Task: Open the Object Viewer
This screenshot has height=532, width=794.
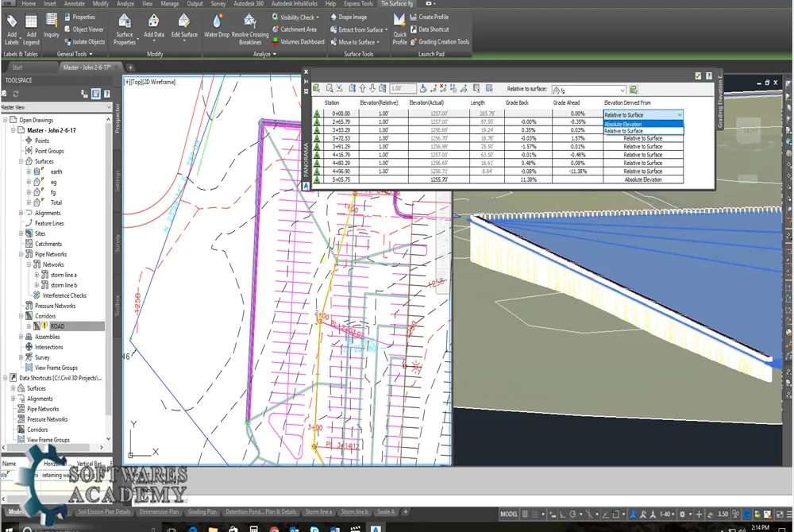Action: point(83,29)
